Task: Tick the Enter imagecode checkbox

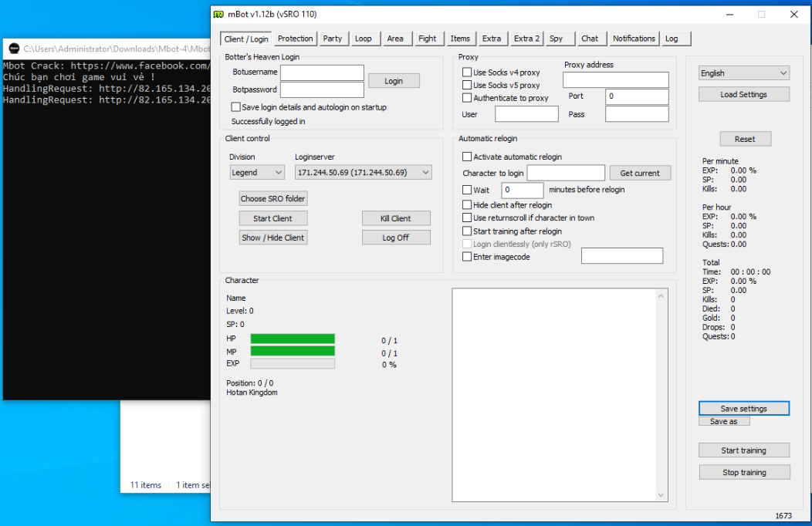Action: (x=467, y=257)
